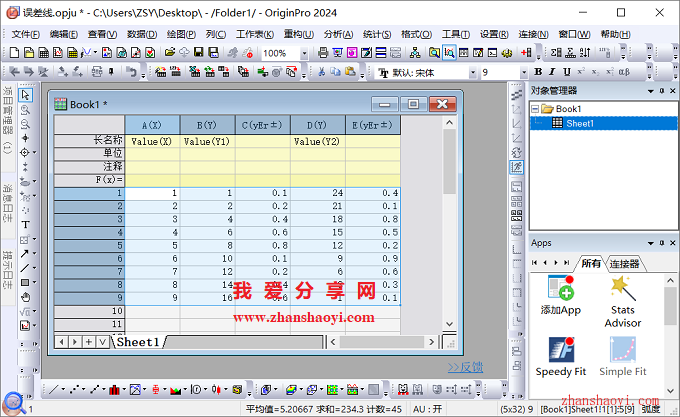Click the Print icon

tap(323, 53)
